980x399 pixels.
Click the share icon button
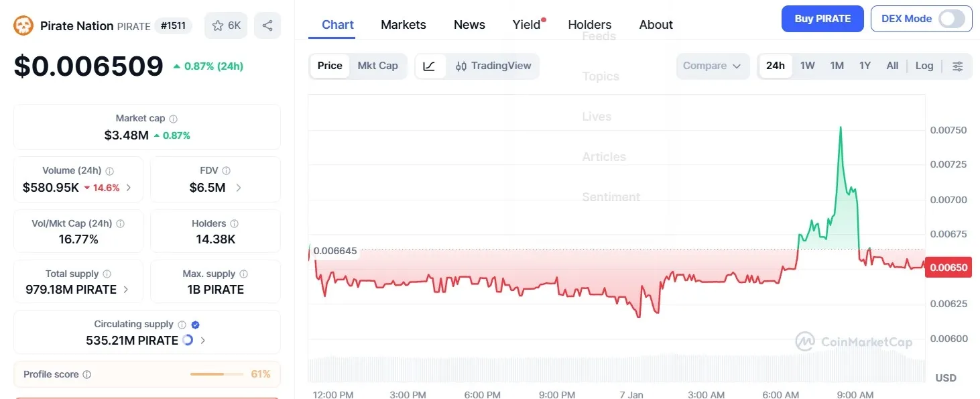point(267,25)
